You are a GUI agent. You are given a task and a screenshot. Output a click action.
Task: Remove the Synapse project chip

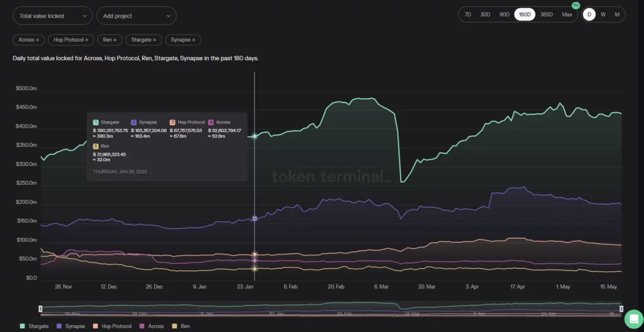pyautogui.click(x=194, y=40)
